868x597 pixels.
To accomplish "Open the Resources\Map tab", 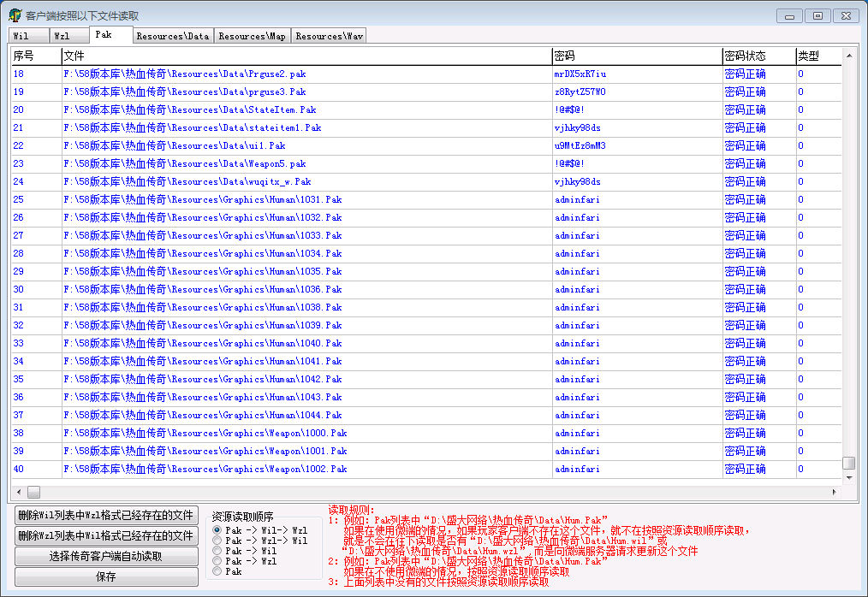I will point(253,36).
